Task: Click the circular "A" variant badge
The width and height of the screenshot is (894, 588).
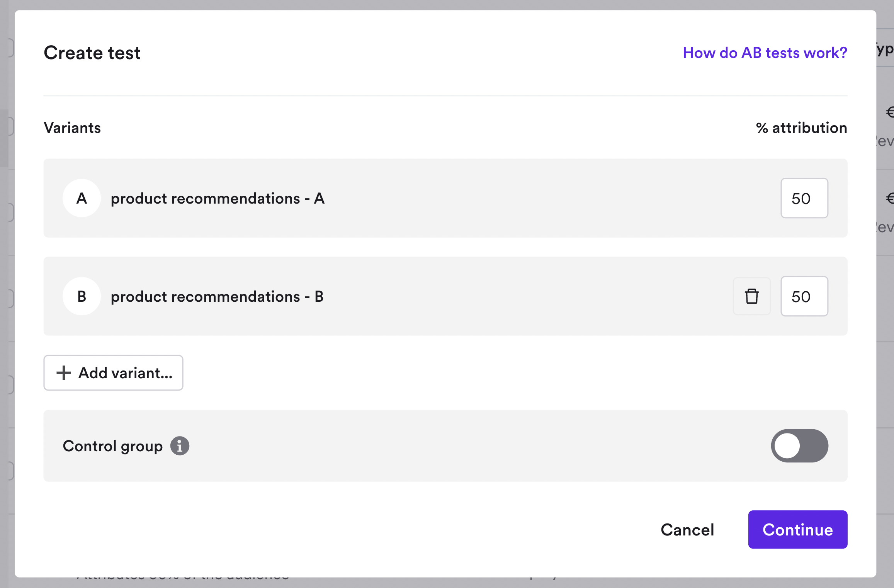Action: (82, 198)
